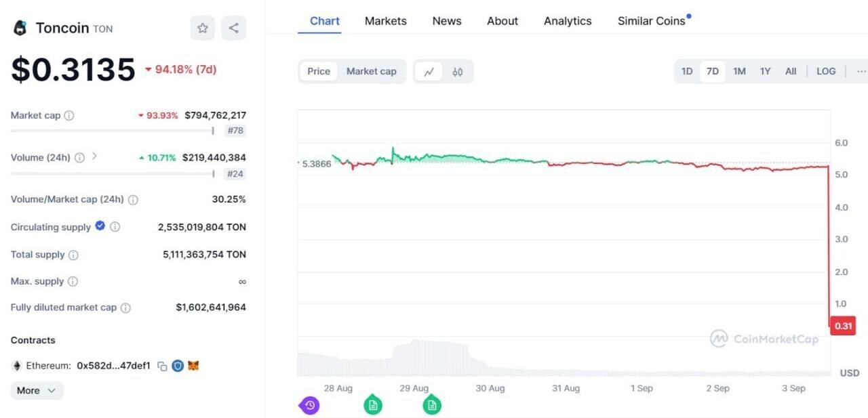Image resolution: width=868 pixels, height=418 pixels.
Task: Switch to candlestick chart view
Action: tap(457, 71)
